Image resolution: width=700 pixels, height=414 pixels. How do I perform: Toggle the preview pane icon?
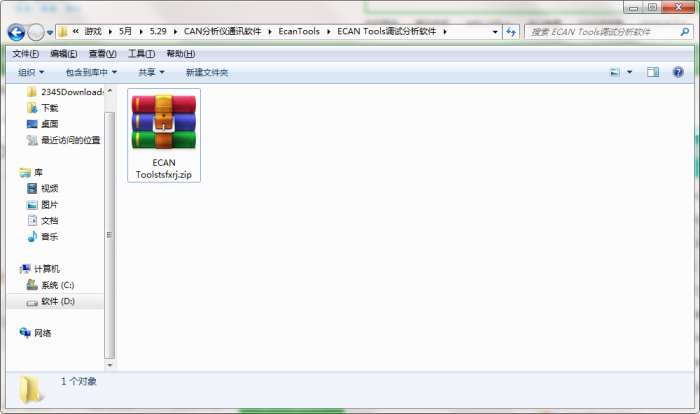tap(653, 72)
